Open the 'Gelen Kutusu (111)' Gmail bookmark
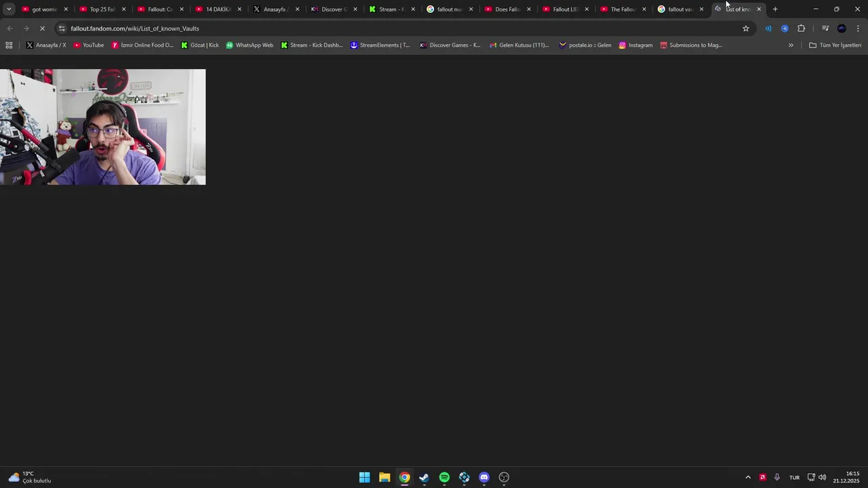The width and height of the screenshot is (868, 488). pos(519,45)
